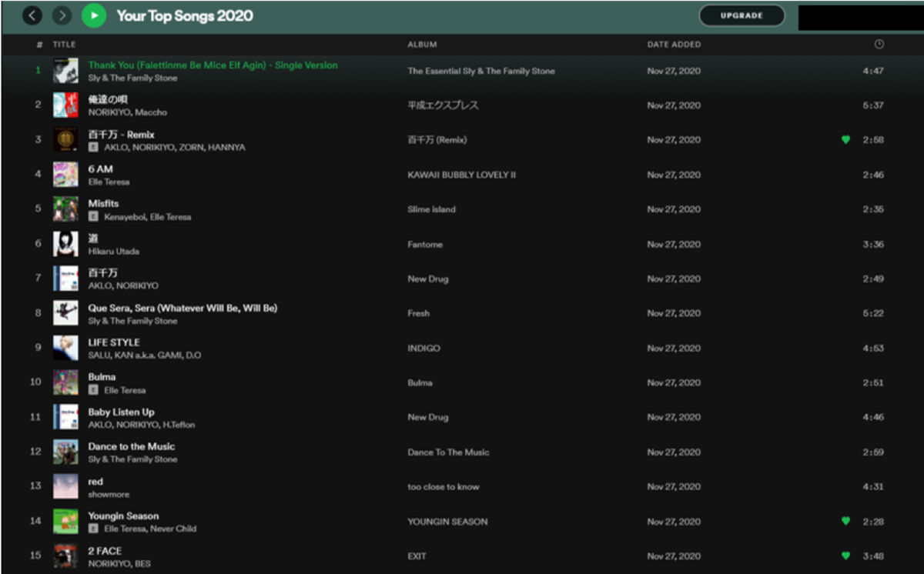Open artist Maccho on track 2
The width and height of the screenshot is (924, 574).
[x=151, y=112]
